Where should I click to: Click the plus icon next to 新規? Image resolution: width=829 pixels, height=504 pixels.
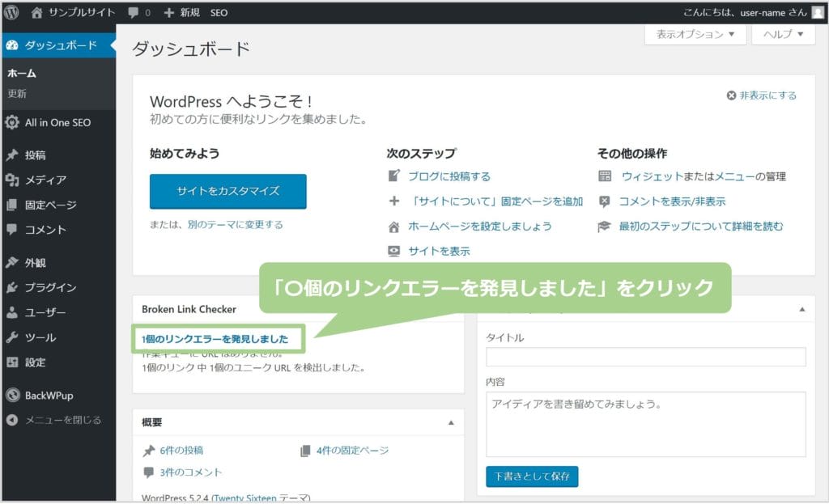[168, 13]
